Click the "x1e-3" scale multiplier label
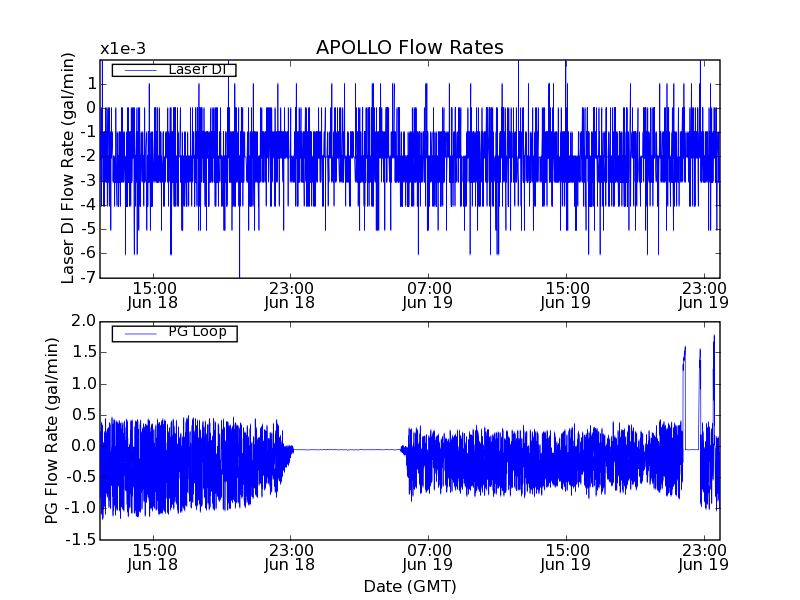 [x=122, y=49]
